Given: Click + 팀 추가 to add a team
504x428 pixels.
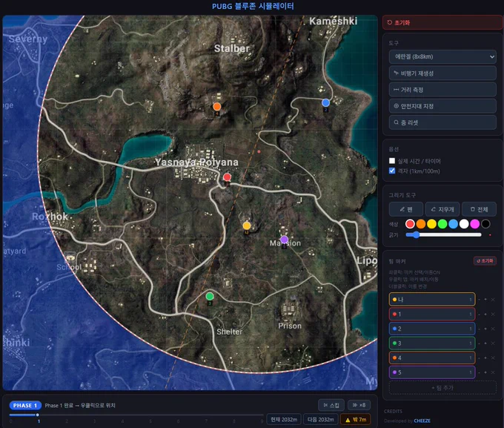Looking at the screenshot, I should [x=442, y=388].
